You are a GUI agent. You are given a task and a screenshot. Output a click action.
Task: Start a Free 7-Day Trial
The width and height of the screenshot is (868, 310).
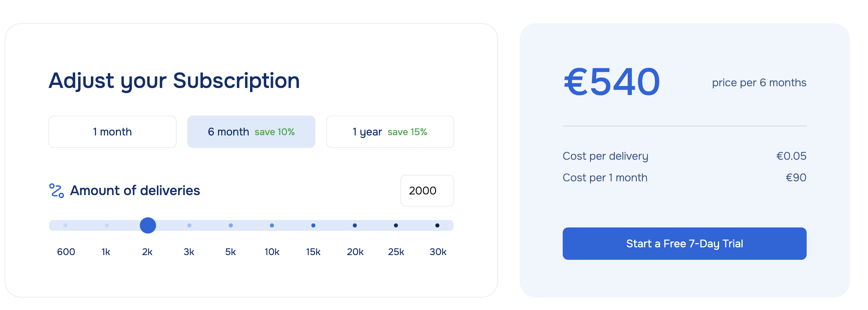click(685, 244)
